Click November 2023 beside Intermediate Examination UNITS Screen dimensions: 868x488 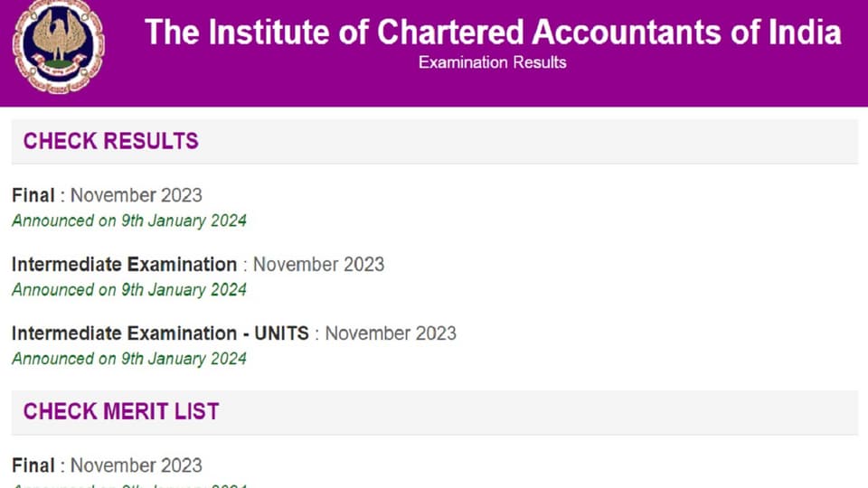click(391, 333)
